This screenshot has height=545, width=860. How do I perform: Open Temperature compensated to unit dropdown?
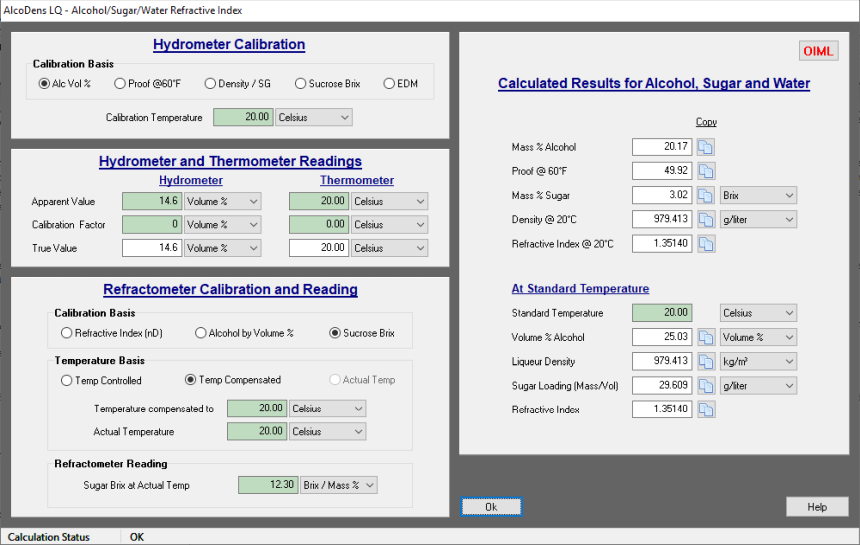tap(327, 408)
